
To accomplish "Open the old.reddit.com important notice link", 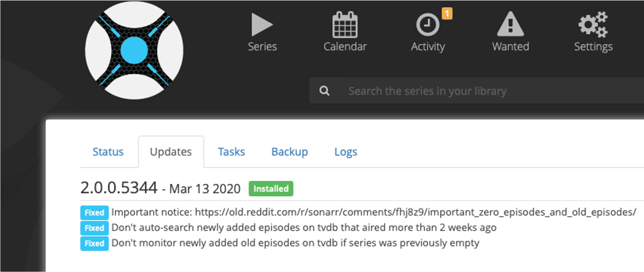I will click(416, 212).
